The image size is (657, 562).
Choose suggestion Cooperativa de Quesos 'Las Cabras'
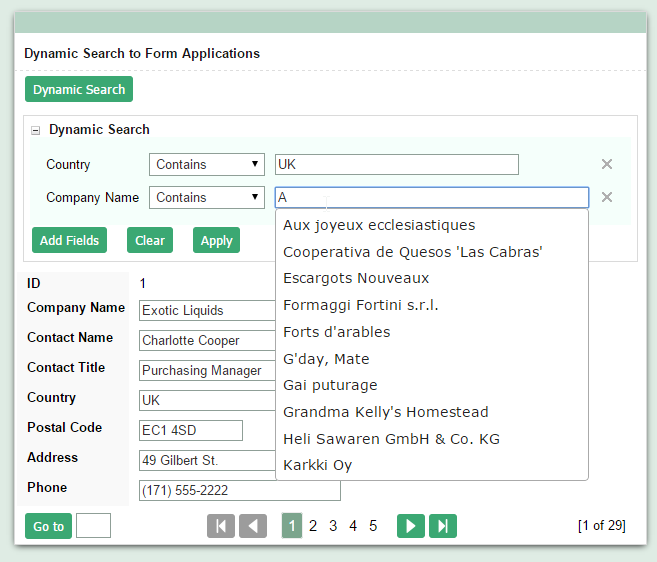click(432, 252)
